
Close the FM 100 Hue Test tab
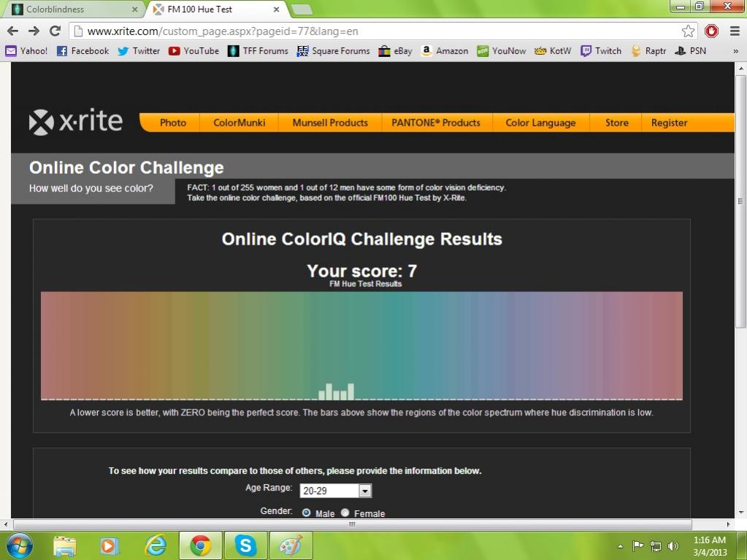pos(276,9)
